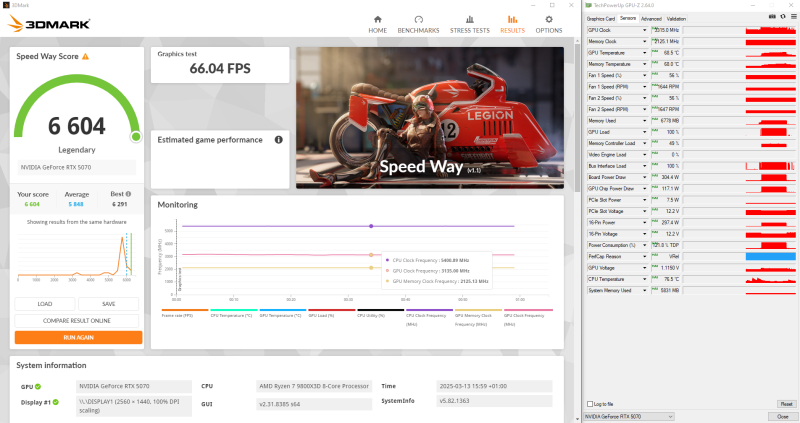Click the green GPU validation check icon
This screenshot has width=800, height=423.
point(38,387)
